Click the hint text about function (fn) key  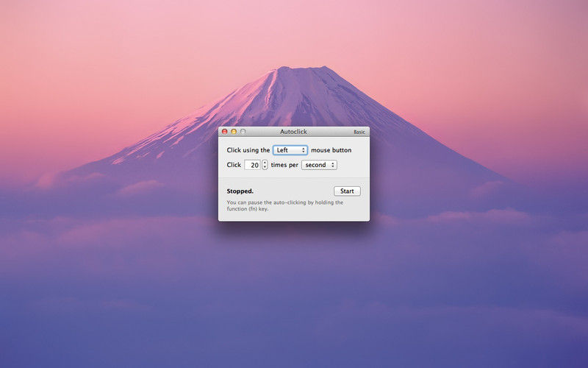(x=285, y=205)
